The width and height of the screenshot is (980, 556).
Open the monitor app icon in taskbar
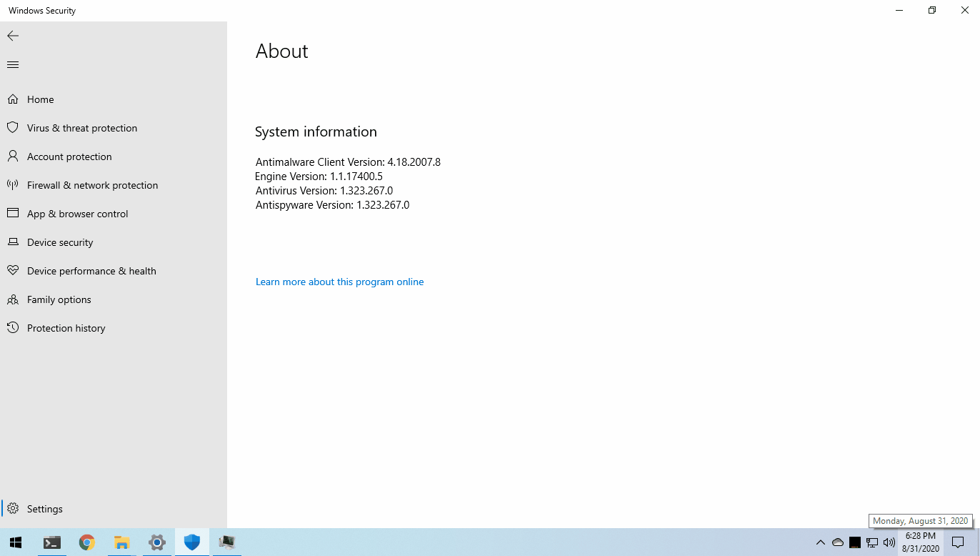[x=227, y=542]
